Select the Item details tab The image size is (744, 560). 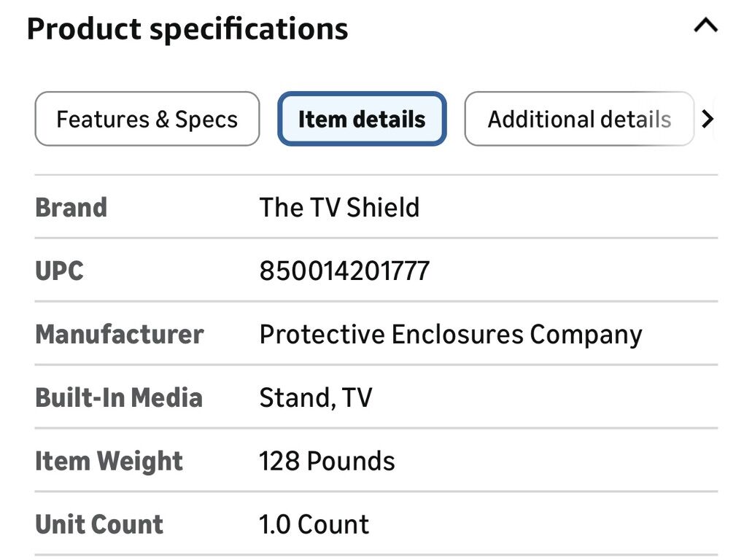click(362, 119)
